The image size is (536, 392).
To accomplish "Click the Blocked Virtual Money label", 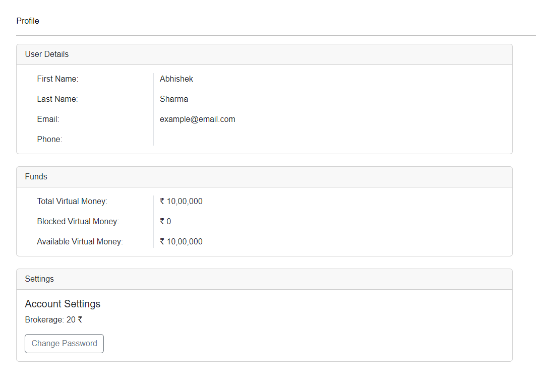I will [78, 222].
